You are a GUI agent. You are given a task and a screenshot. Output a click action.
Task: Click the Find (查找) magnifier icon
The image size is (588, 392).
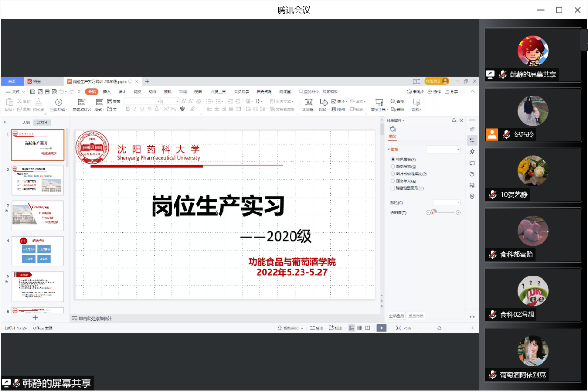click(394, 102)
